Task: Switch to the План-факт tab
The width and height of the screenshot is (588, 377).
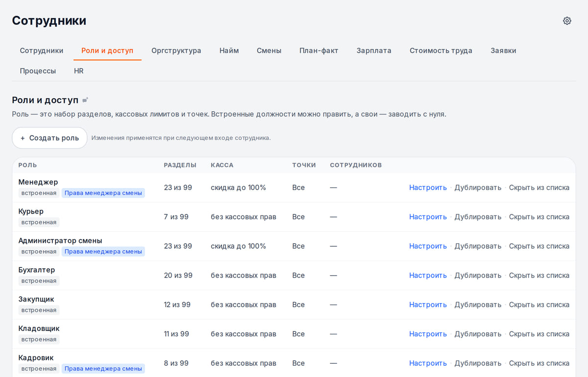Action: 319,50
